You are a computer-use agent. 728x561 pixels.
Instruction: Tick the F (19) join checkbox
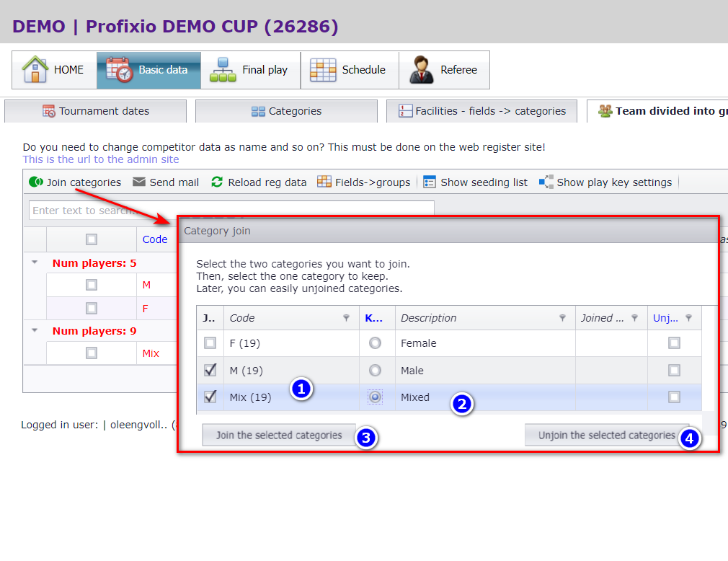click(210, 343)
